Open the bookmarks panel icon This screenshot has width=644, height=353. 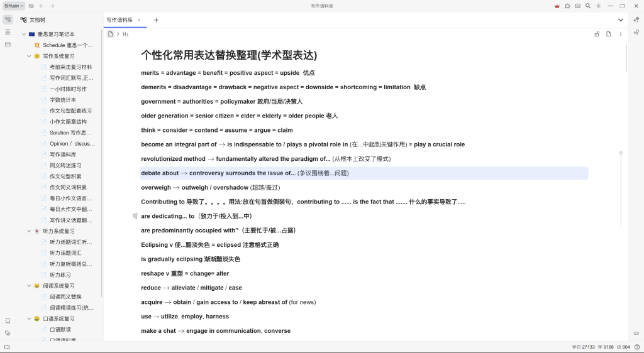(8, 321)
